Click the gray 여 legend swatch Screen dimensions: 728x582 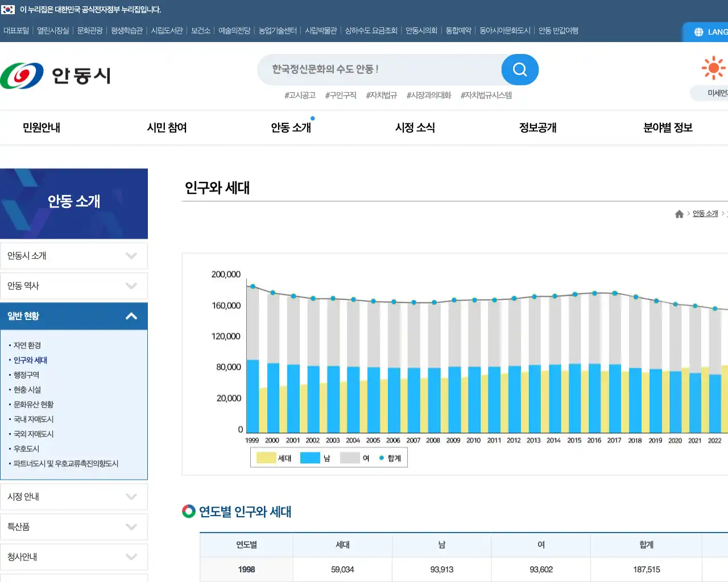[350, 458]
